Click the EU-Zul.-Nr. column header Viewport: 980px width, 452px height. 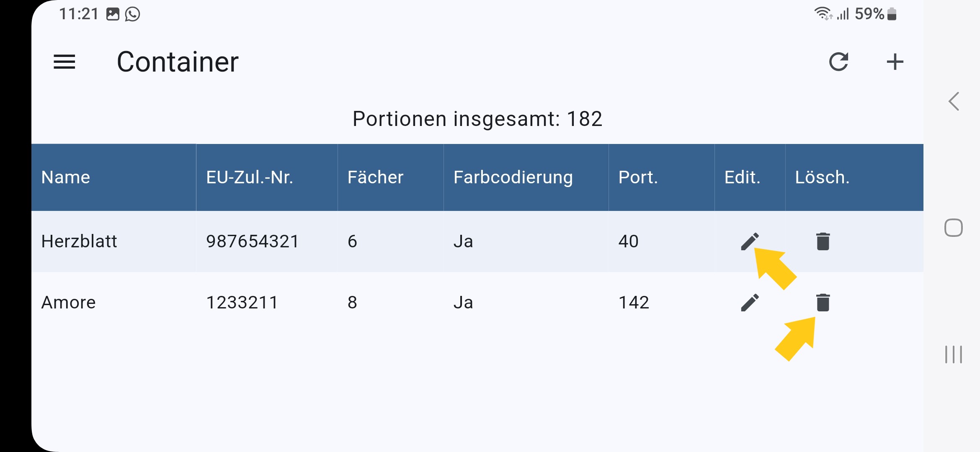tap(250, 177)
